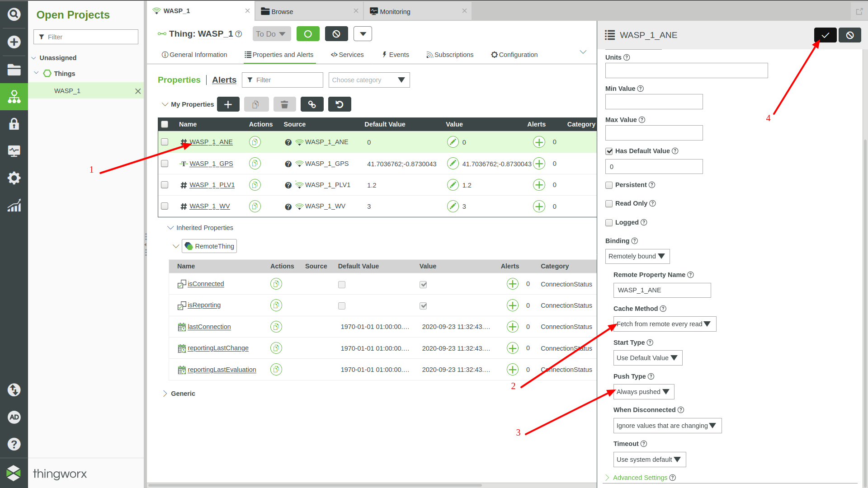Click help icon next to Cache Method
868x488 pixels.
tap(663, 309)
